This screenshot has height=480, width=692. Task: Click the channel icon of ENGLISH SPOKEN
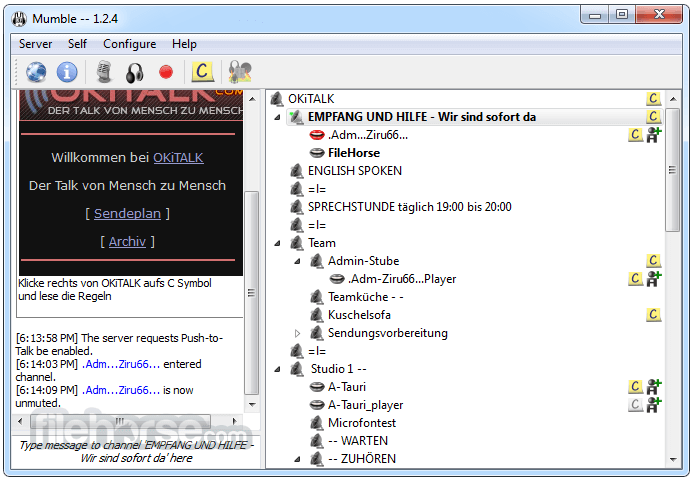coord(297,171)
